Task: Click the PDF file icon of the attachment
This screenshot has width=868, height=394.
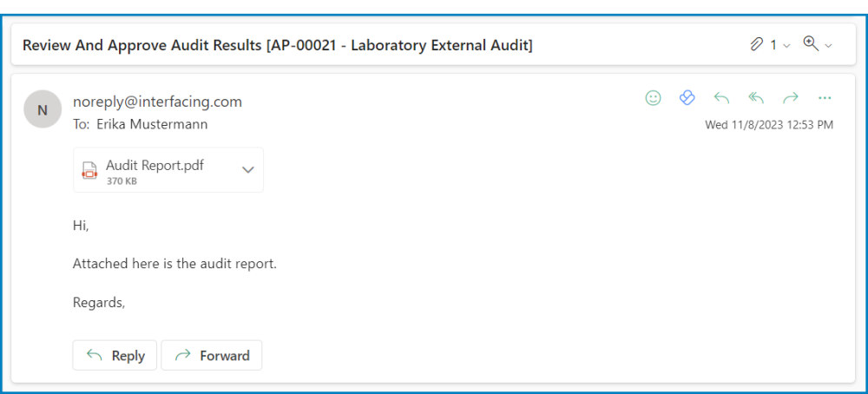Action: coord(89,170)
